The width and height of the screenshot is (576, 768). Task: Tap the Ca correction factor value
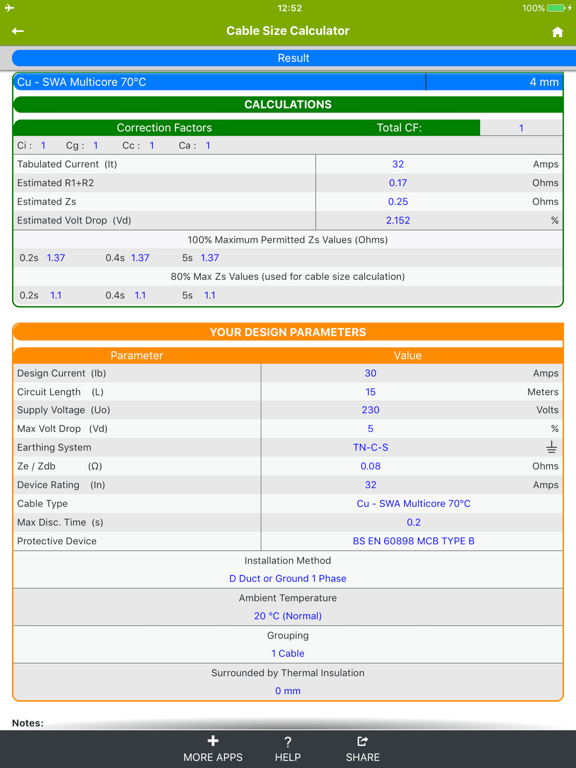point(208,145)
